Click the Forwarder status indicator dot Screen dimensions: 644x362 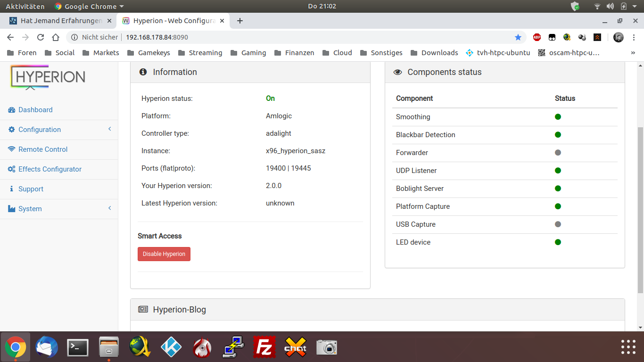click(558, 153)
